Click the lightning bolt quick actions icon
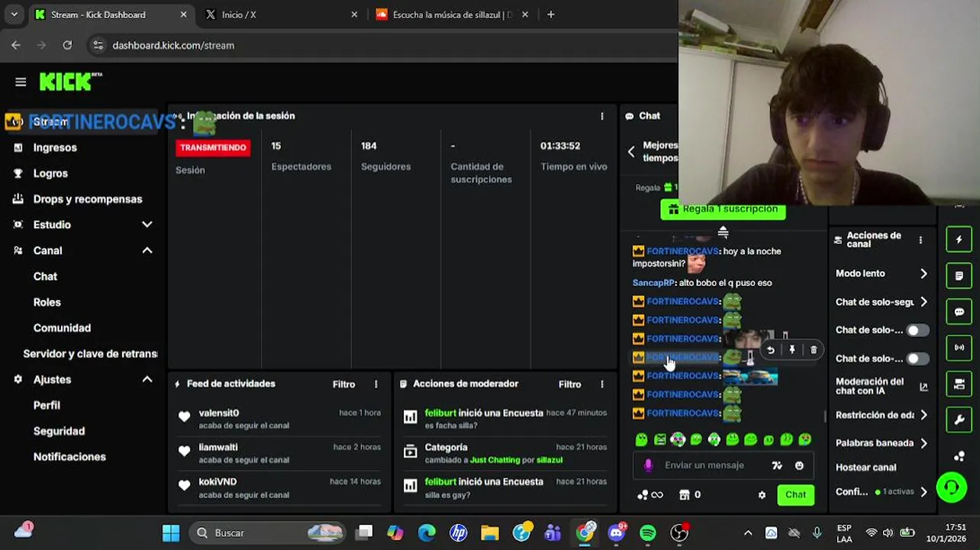Viewport: 980px width, 550px height. [x=959, y=240]
